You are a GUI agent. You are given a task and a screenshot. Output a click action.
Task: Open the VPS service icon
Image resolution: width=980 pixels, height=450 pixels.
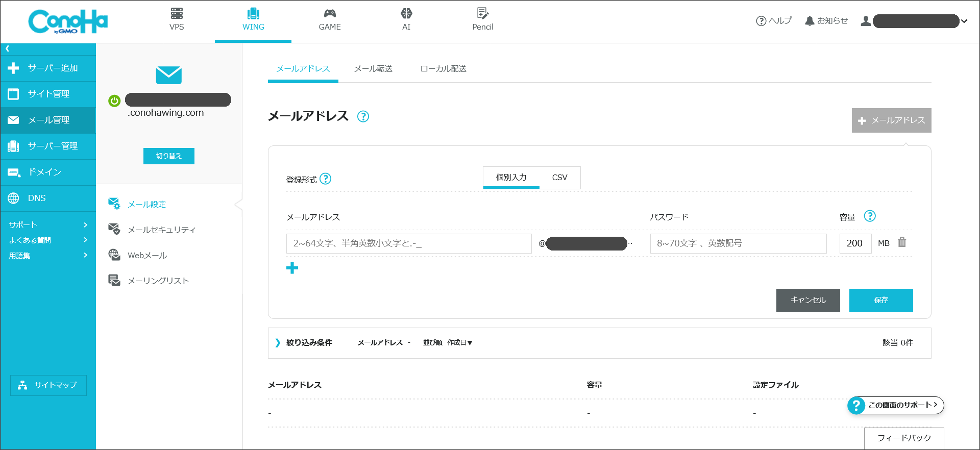pos(177,14)
